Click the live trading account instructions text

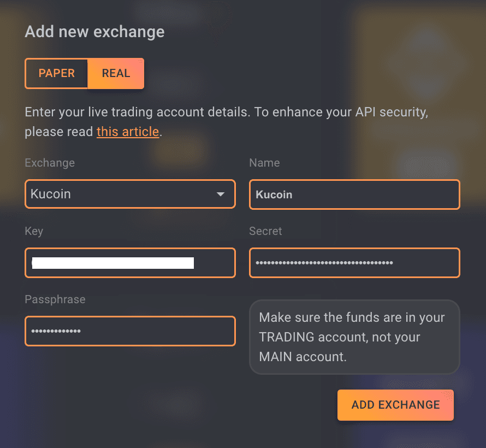226,113
